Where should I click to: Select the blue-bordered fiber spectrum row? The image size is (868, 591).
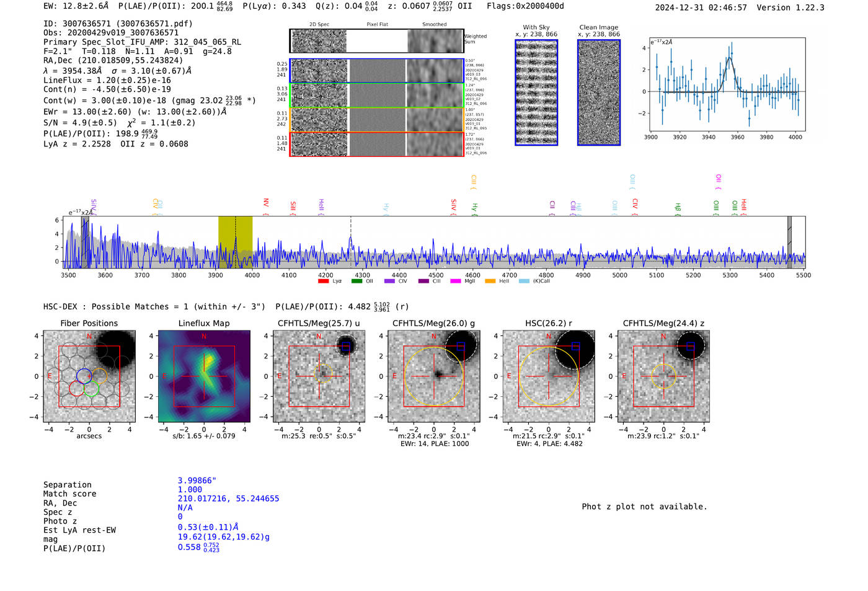point(376,71)
